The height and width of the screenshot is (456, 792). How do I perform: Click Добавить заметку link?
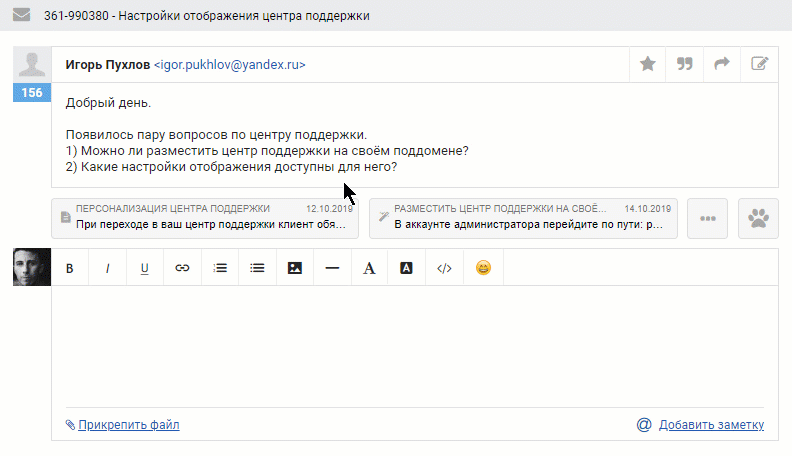(x=711, y=425)
